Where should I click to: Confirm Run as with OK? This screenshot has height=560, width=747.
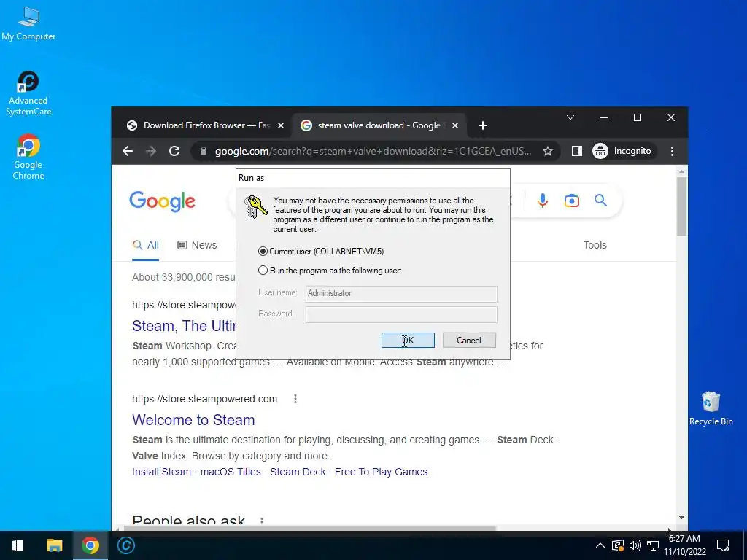tap(408, 340)
